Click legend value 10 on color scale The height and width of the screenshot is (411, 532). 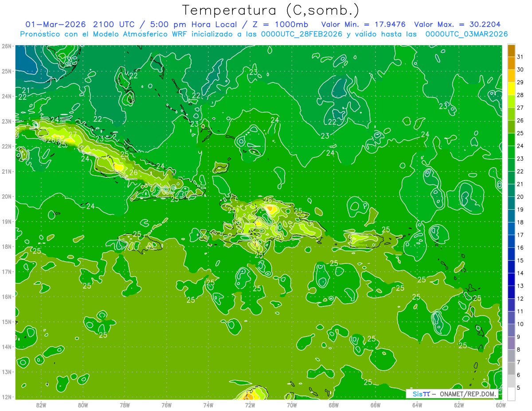point(520,324)
